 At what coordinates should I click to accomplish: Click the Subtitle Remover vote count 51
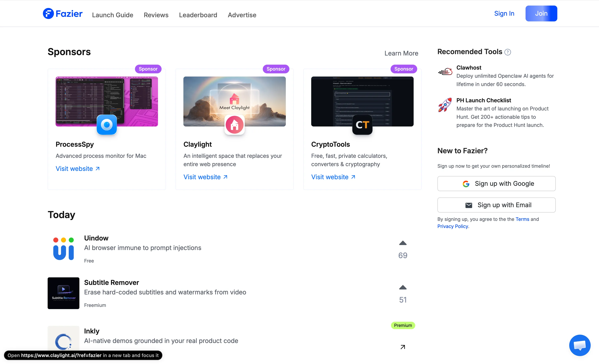[403, 300]
